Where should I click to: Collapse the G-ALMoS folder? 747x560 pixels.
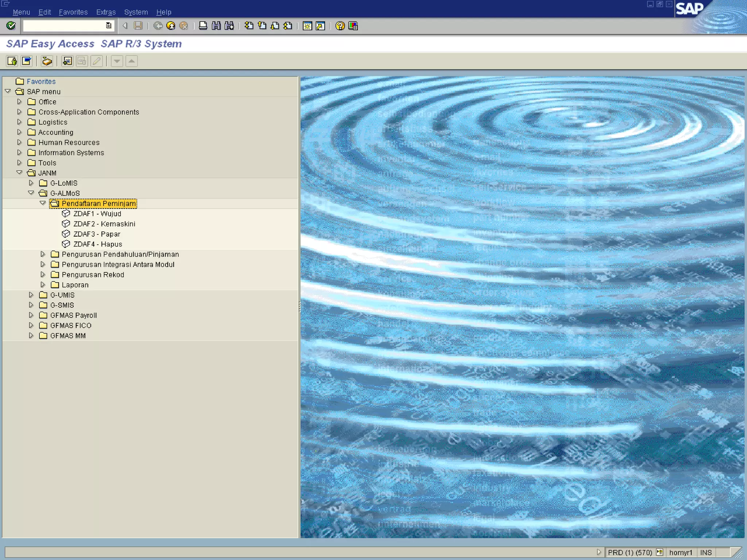(31, 193)
